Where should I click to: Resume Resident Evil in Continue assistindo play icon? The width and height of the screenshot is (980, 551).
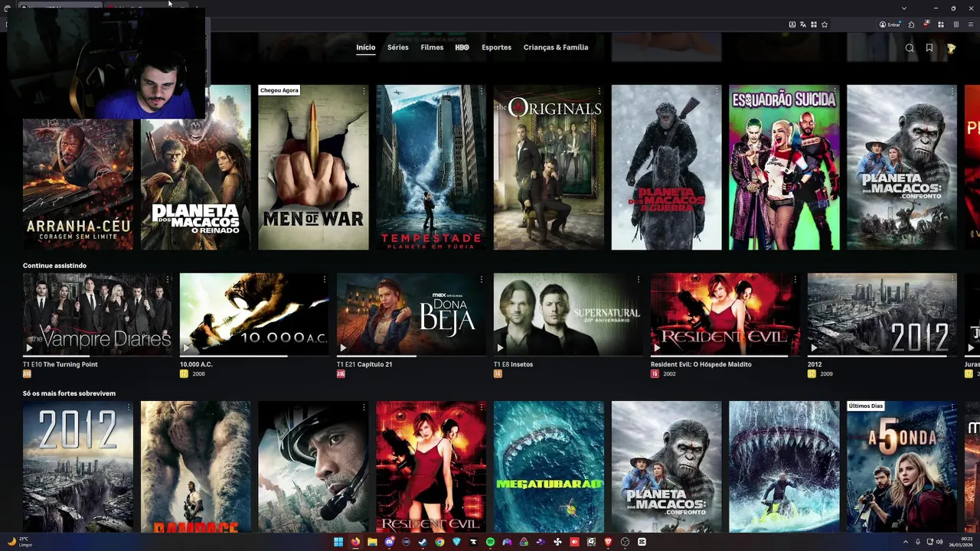point(657,348)
